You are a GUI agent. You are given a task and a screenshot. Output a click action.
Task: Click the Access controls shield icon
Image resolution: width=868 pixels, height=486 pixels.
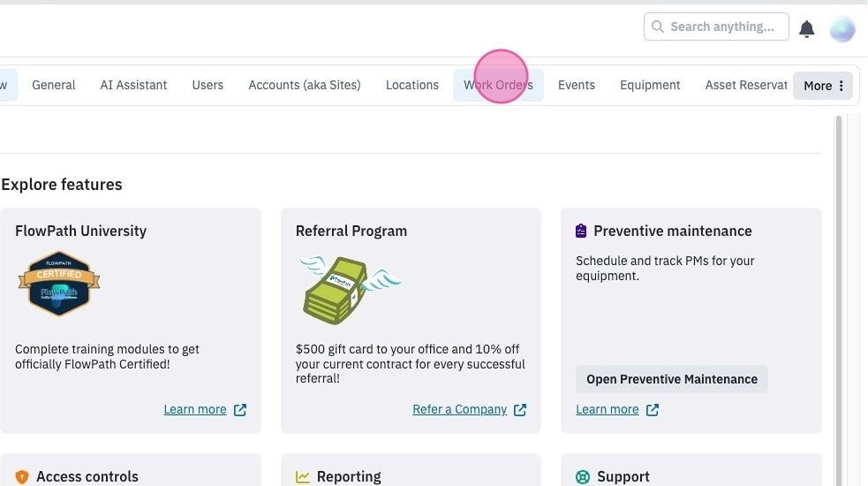(21, 476)
